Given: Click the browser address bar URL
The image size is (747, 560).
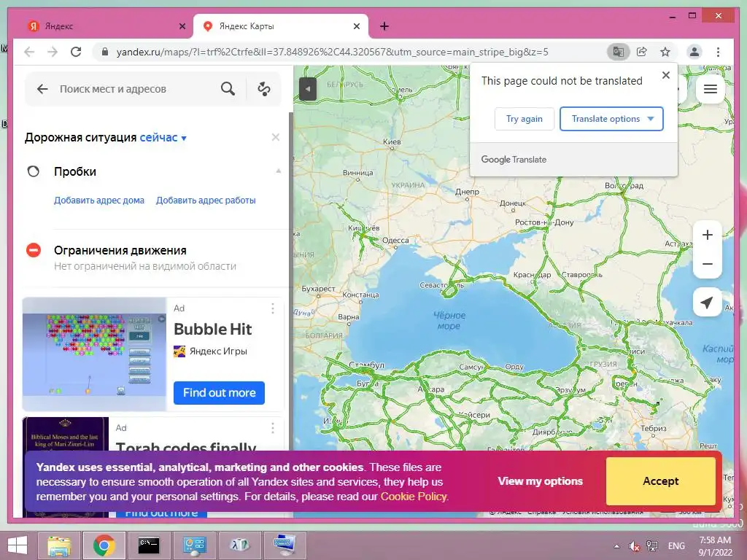Looking at the screenshot, I should (x=332, y=52).
